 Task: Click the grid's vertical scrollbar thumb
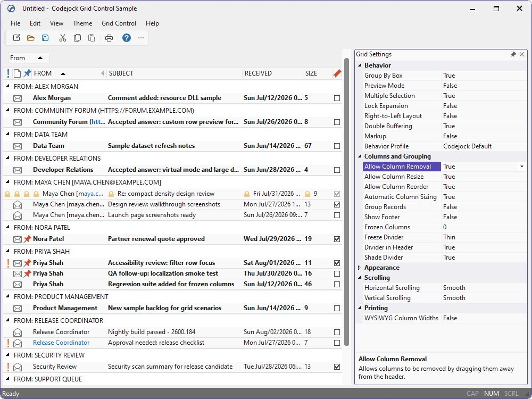point(346,202)
